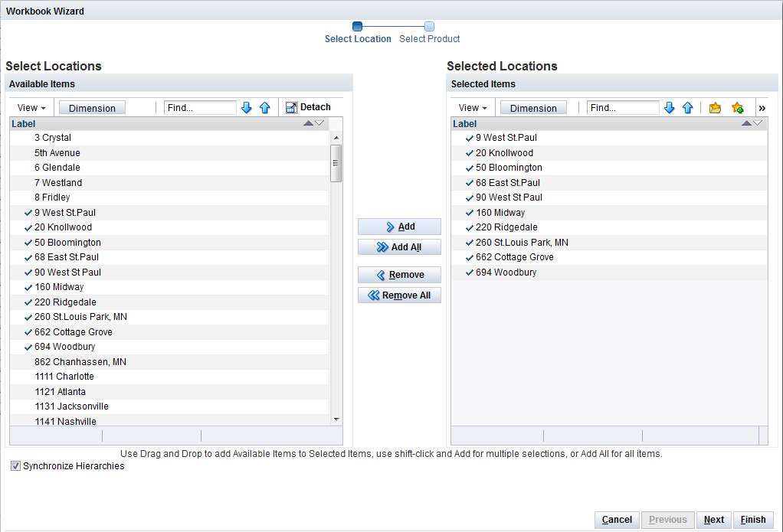Select 90 West St Paul in Selected Items
Viewport: 783px width, 532px height.
point(609,197)
